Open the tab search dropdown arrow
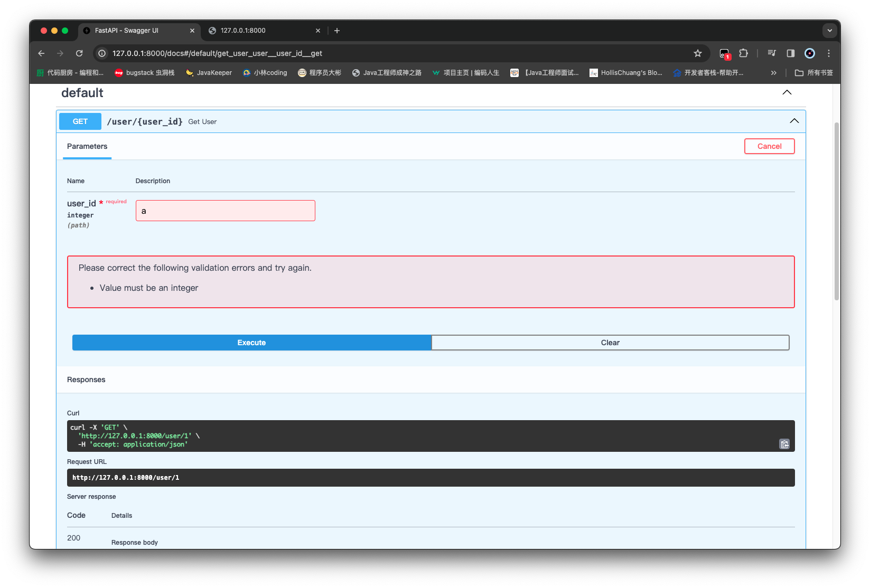The image size is (870, 588). pyautogui.click(x=830, y=31)
